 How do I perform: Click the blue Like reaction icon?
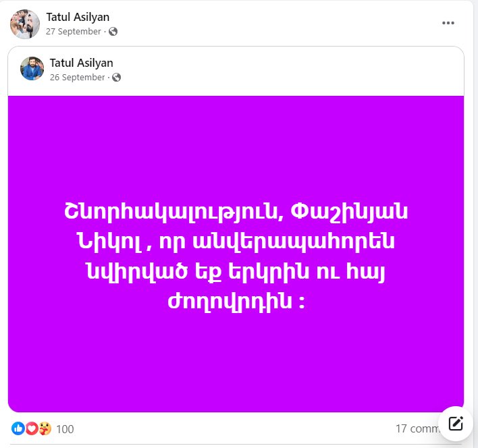click(18, 428)
